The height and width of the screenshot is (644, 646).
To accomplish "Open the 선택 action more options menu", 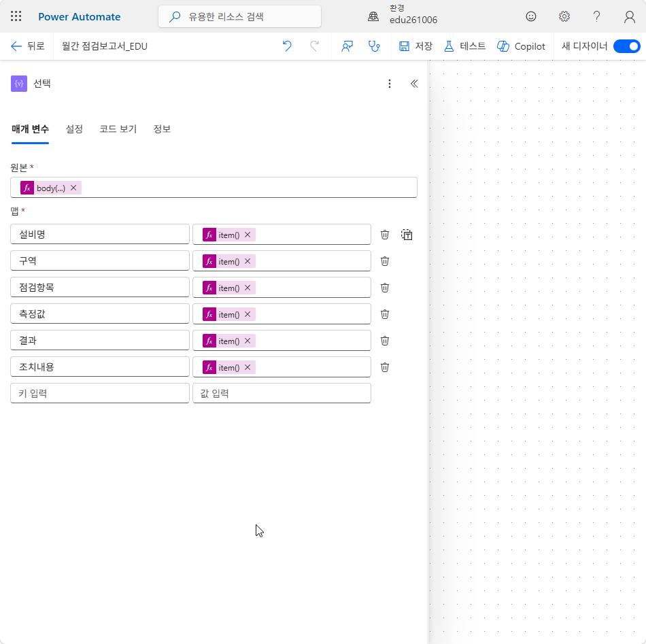I will 390,84.
